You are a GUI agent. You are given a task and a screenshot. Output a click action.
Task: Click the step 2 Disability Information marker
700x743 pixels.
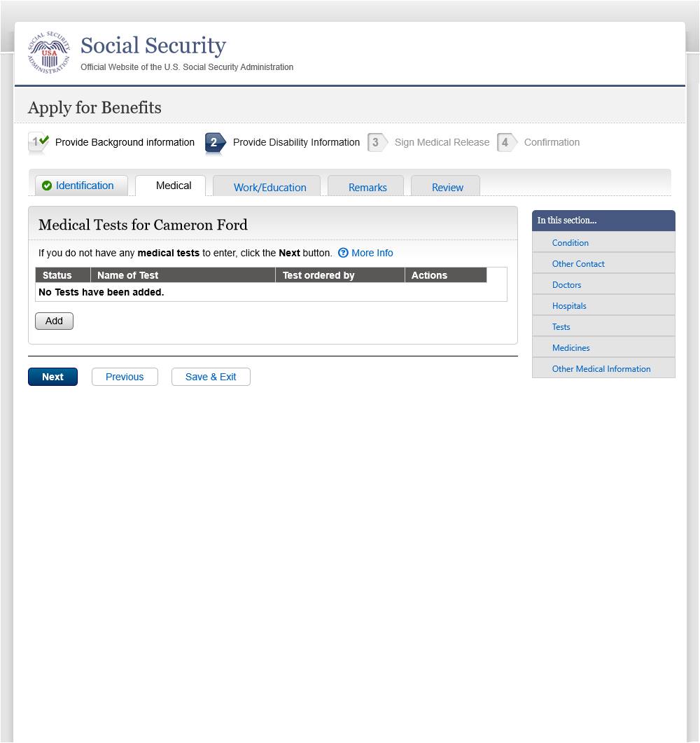[x=215, y=142]
